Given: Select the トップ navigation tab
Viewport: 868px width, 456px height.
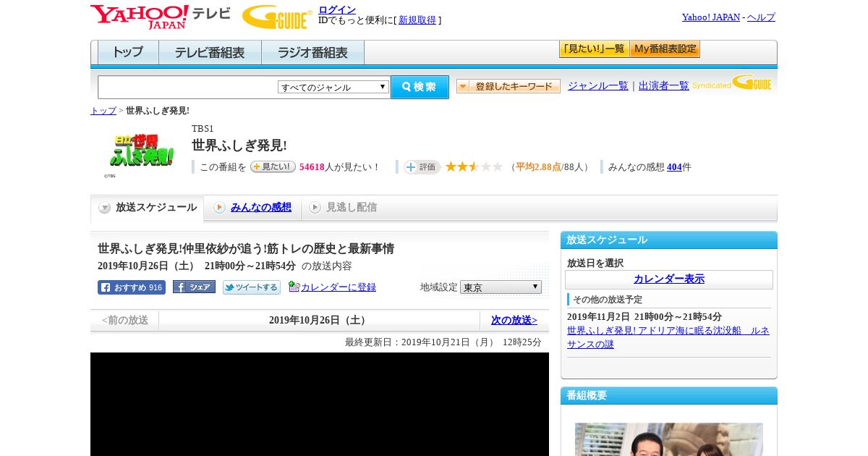Looking at the screenshot, I should (128, 53).
